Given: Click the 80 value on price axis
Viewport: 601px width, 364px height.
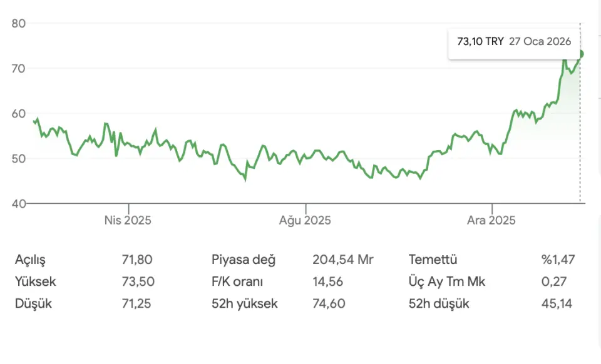Looking at the screenshot, I should tap(18, 23).
